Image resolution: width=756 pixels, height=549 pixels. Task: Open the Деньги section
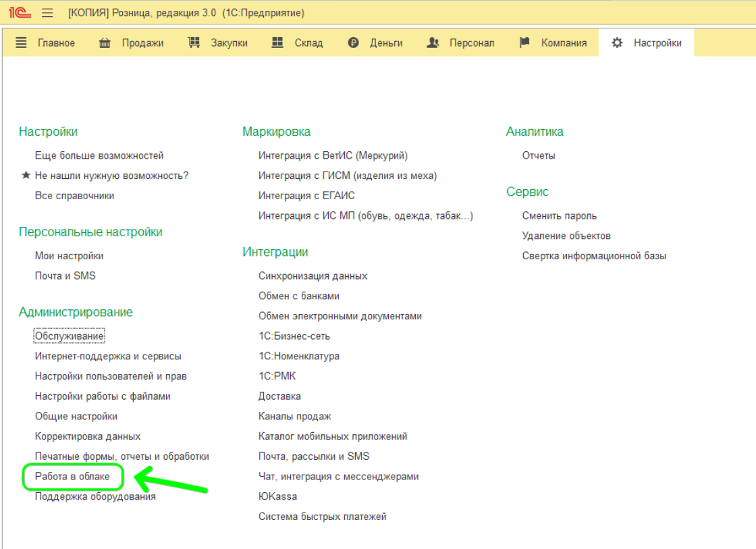point(386,43)
